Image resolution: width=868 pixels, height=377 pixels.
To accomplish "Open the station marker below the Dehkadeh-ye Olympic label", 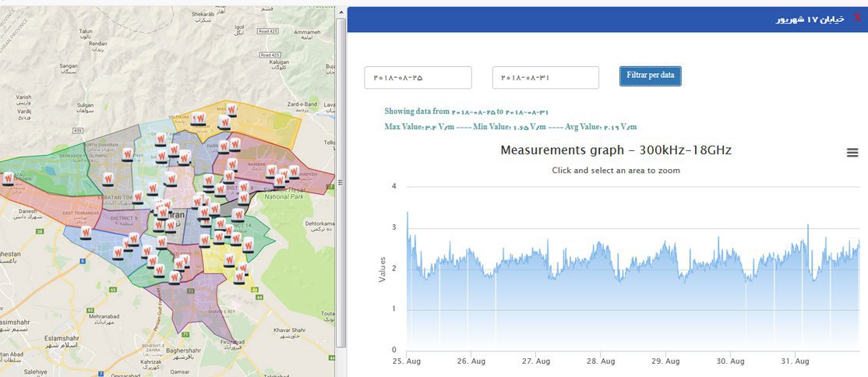I will [x=110, y=178].
